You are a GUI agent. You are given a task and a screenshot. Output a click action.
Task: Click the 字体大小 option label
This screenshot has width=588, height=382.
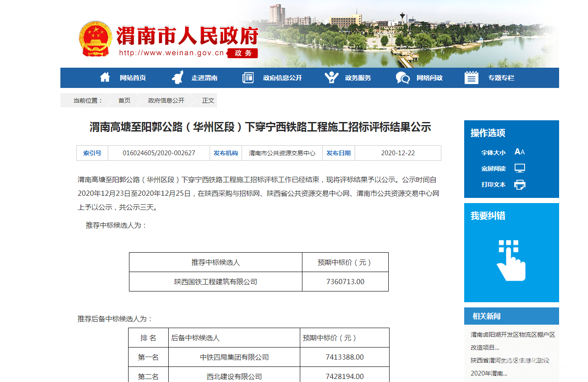pyautogui.click(x=494, y=153)
